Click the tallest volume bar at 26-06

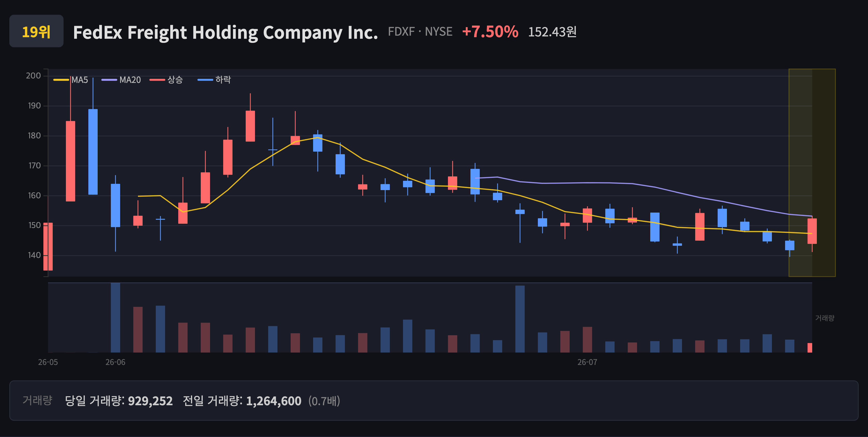[x=115, y=318]
